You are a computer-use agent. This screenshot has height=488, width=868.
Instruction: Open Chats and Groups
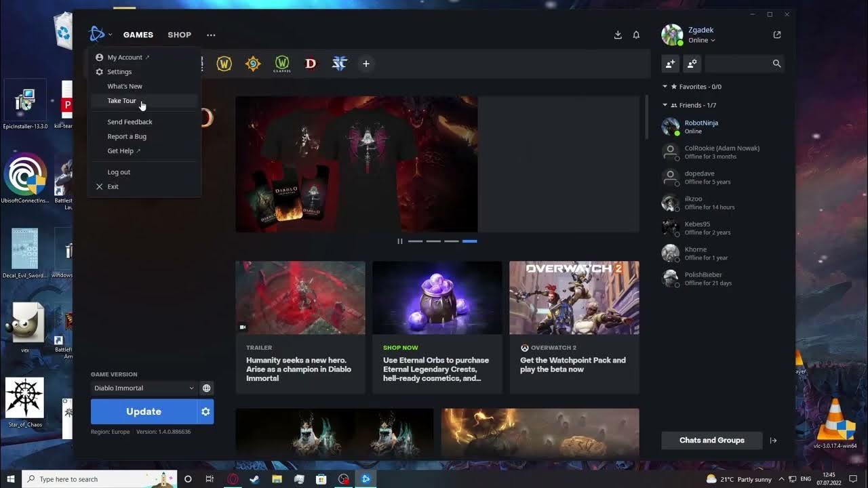[712, 441]
